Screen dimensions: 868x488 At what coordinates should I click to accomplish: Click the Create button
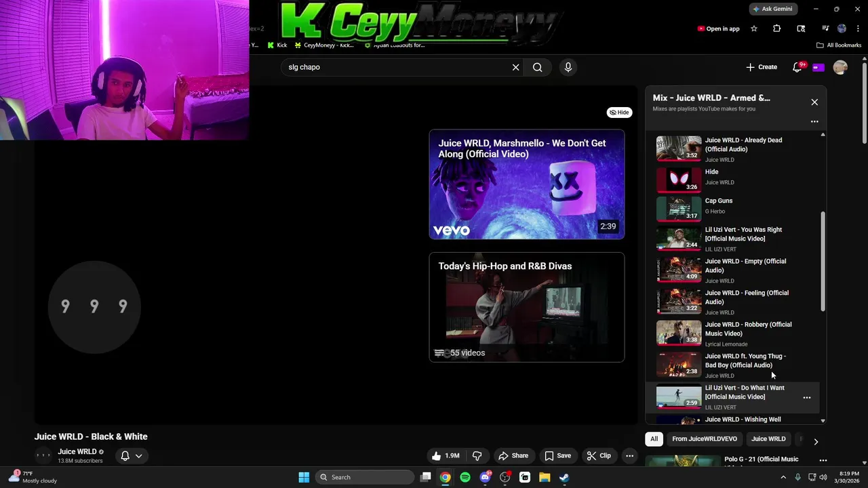762,67
